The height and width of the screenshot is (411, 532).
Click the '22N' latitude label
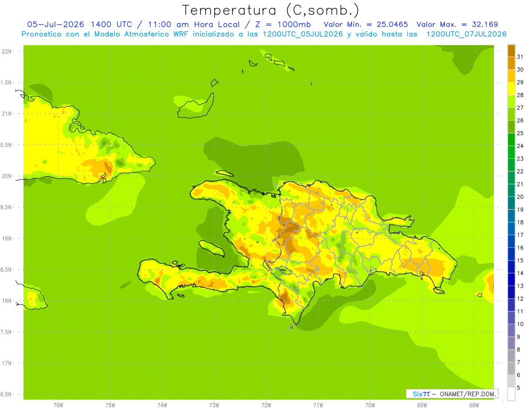click(x=6, y=51)
